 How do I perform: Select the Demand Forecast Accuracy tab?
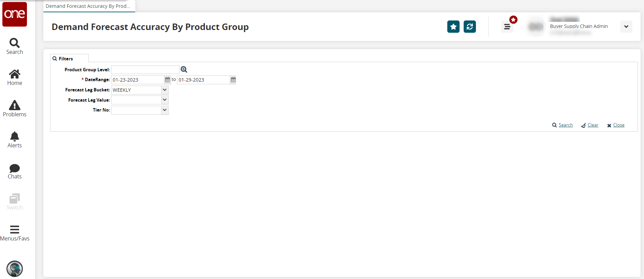pyautogui.click(x=88, y=6)
